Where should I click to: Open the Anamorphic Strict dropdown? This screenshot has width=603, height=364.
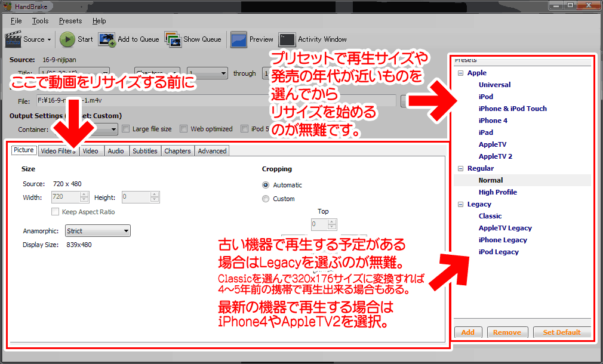pos(98,230)
